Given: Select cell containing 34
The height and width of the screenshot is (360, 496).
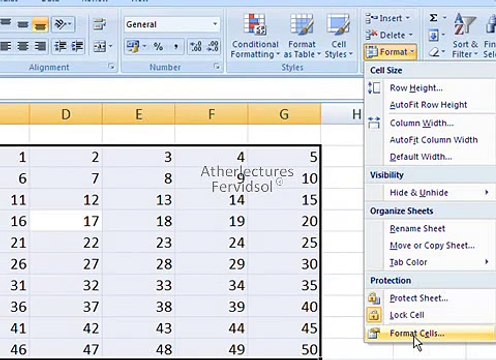Looking at the screenshot, I should (x=211, y=285).
